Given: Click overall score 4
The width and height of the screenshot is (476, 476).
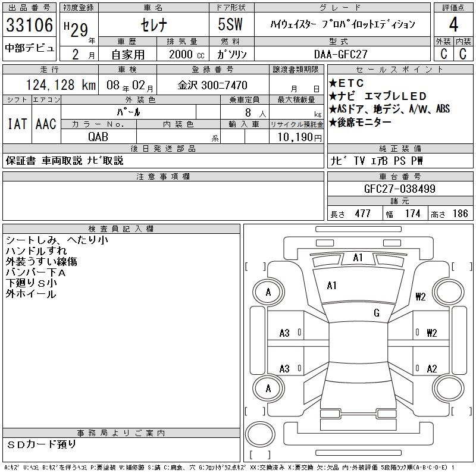Looking at the screenshot, I should point(453,24).
